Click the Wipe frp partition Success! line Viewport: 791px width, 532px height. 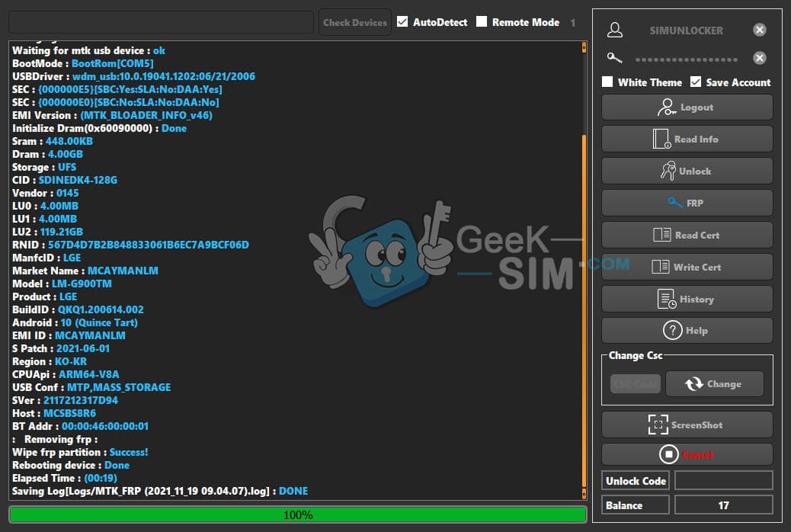[80, 452]
